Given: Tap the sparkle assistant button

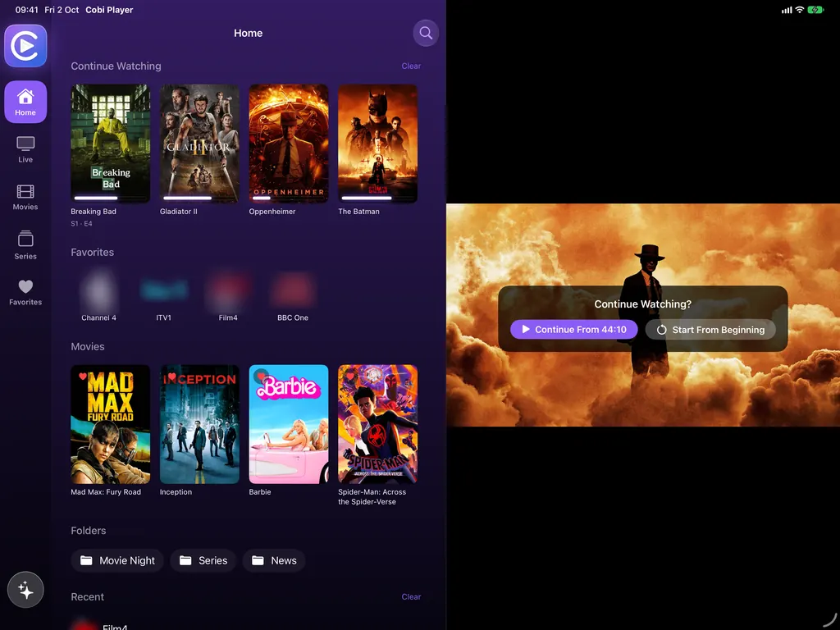Looking at the screenshot, I should click(x=25, y=590).
